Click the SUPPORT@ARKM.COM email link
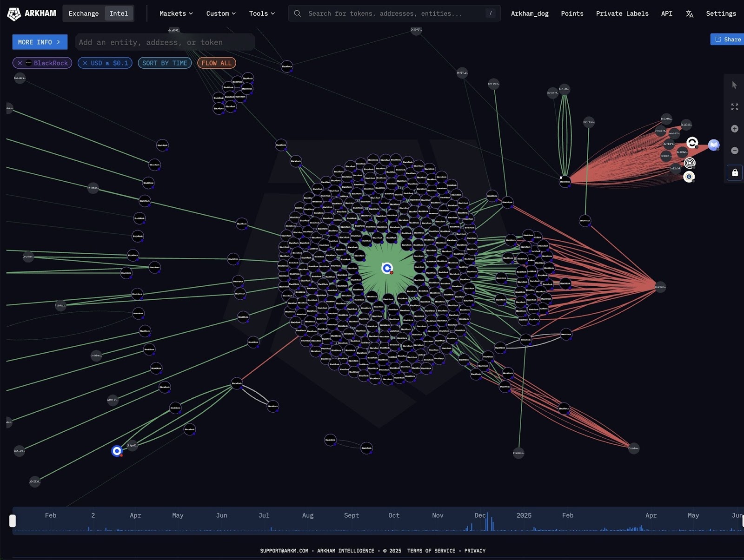 (284, 551)
